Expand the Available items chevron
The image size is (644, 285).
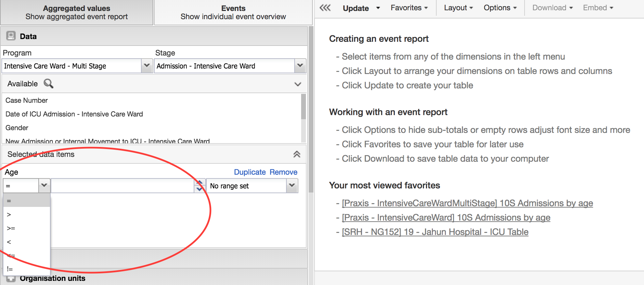click(x=298, y=84)
